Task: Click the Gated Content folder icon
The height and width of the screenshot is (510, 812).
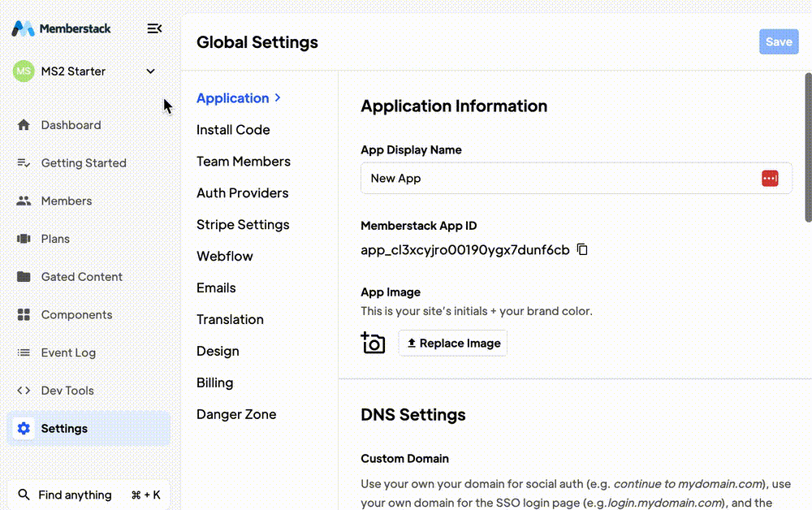Action: 24,276
